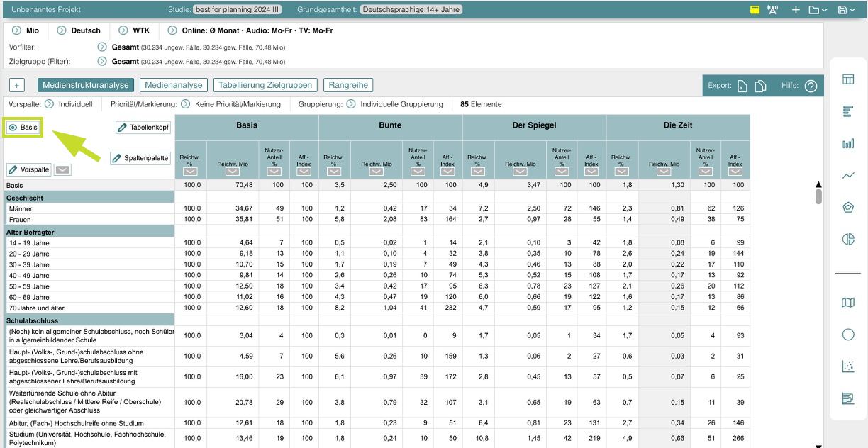
Task: Expand the Gruppierung selector chevron
Action: [351, 104]
